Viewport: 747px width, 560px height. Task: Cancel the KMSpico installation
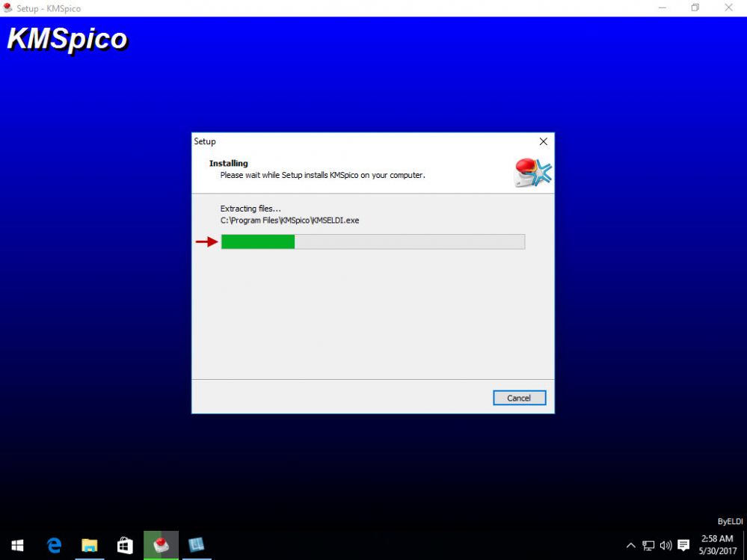click(x=519, y=398)
